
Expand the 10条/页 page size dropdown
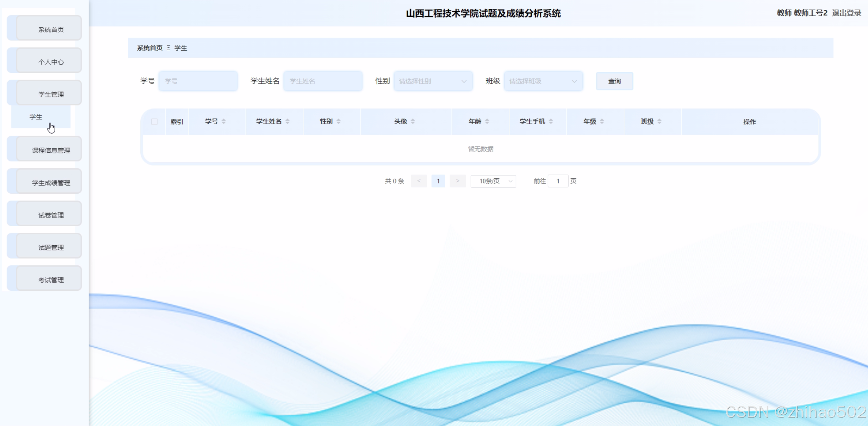click(493, 181)
